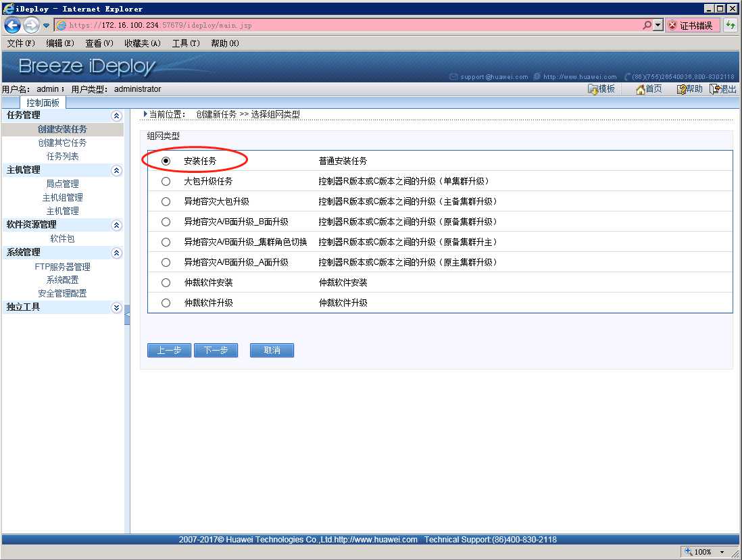742x560 pixels.
Task: Click the 取消 cancel button
Action: click(272, 351)
